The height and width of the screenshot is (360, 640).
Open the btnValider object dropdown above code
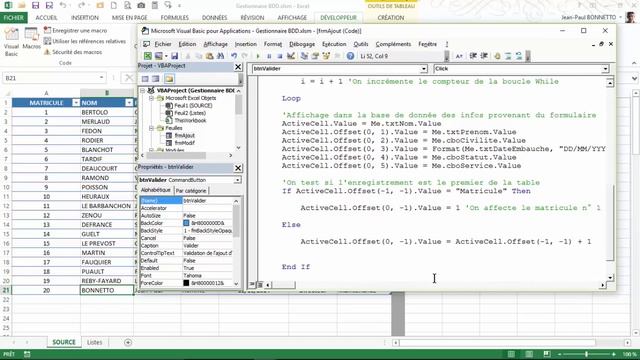(x=424, y=69)
